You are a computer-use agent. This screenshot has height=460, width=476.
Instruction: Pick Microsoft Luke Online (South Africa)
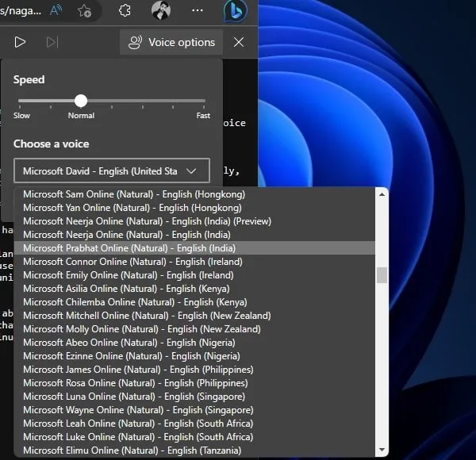click(194, 437)
